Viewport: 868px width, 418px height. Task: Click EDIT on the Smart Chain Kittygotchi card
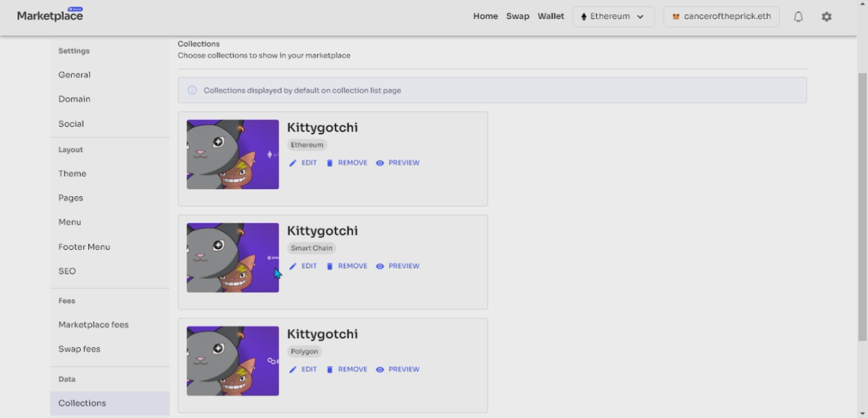pyautogui.click(x=303, y=266)
